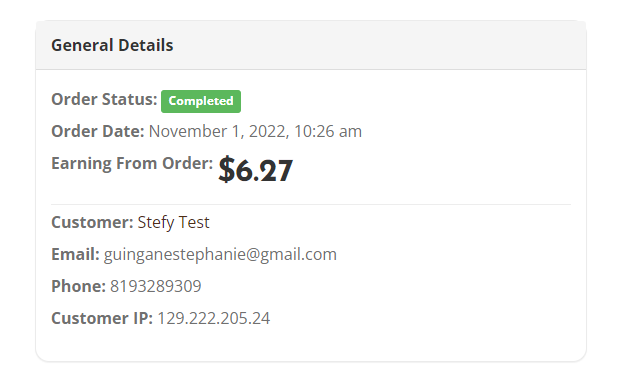
Task: Click the order date November 1, 2022
Action: [x=217, y=131]
